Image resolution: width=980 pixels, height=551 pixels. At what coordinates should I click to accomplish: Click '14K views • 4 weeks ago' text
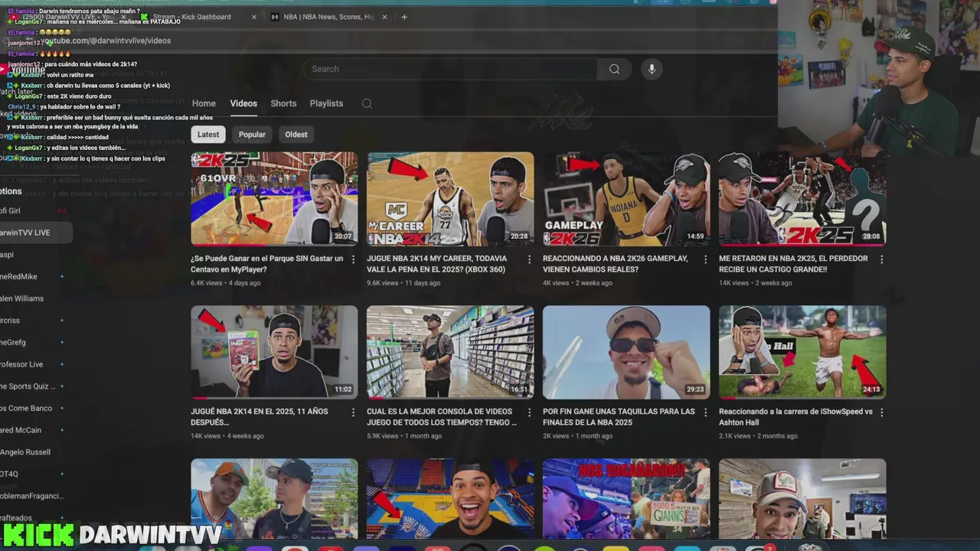227,436
